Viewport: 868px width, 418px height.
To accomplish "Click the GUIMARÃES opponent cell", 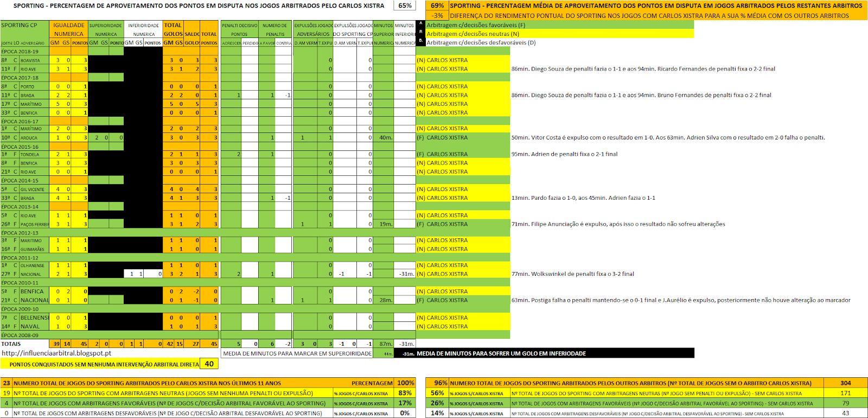I will [x=34, y=249].
